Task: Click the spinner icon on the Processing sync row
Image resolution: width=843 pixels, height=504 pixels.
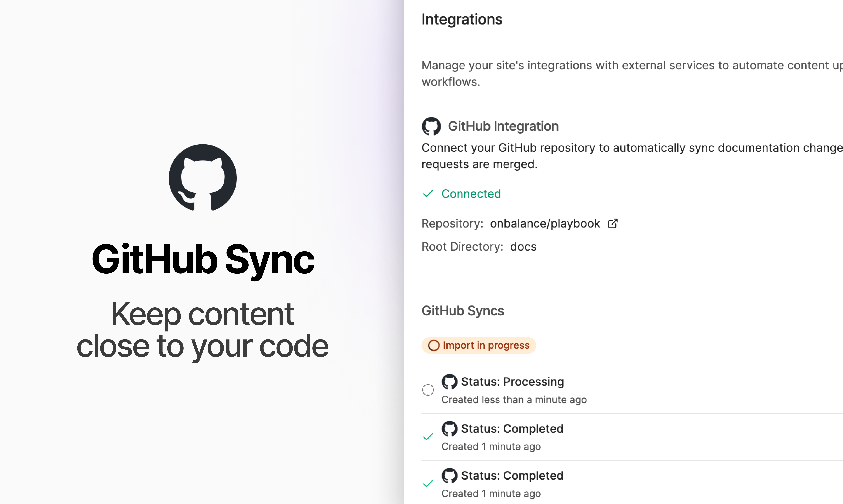Action: [428, 390]
